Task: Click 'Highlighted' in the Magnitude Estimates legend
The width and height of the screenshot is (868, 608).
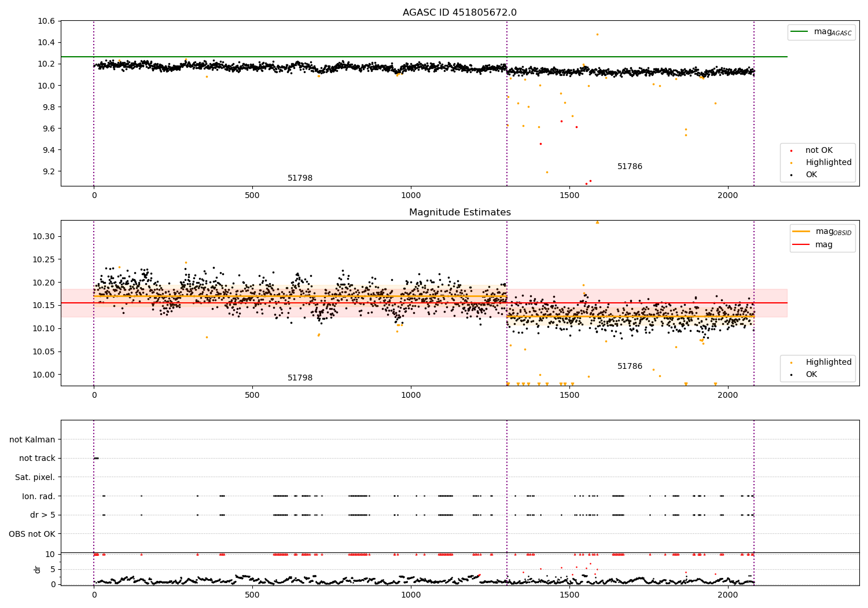Action: [829, 362]
